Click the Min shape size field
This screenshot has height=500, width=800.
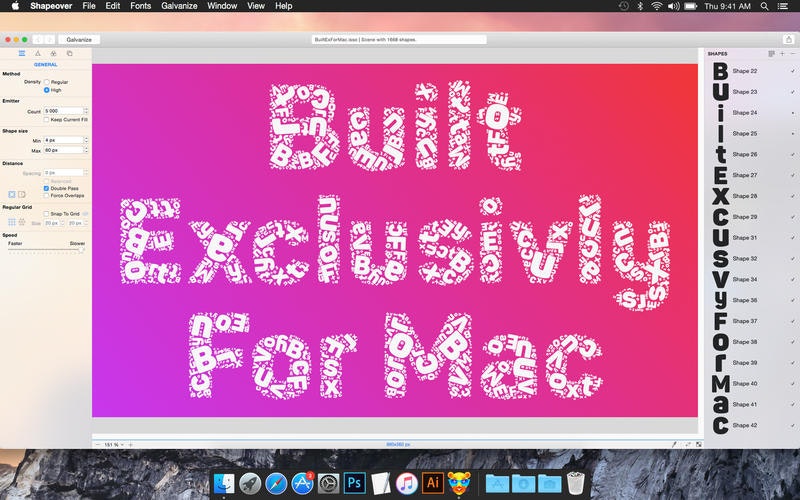click(x=63, y=140)
